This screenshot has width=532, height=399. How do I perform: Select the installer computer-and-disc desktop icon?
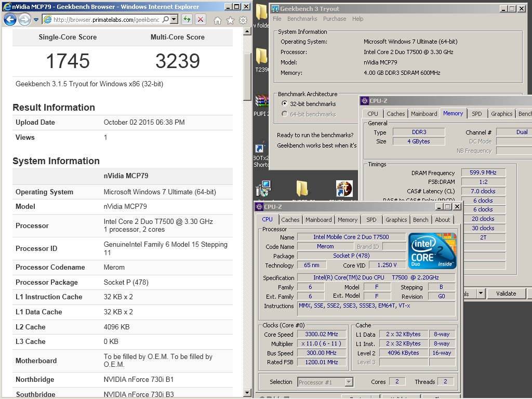point(263,188)
